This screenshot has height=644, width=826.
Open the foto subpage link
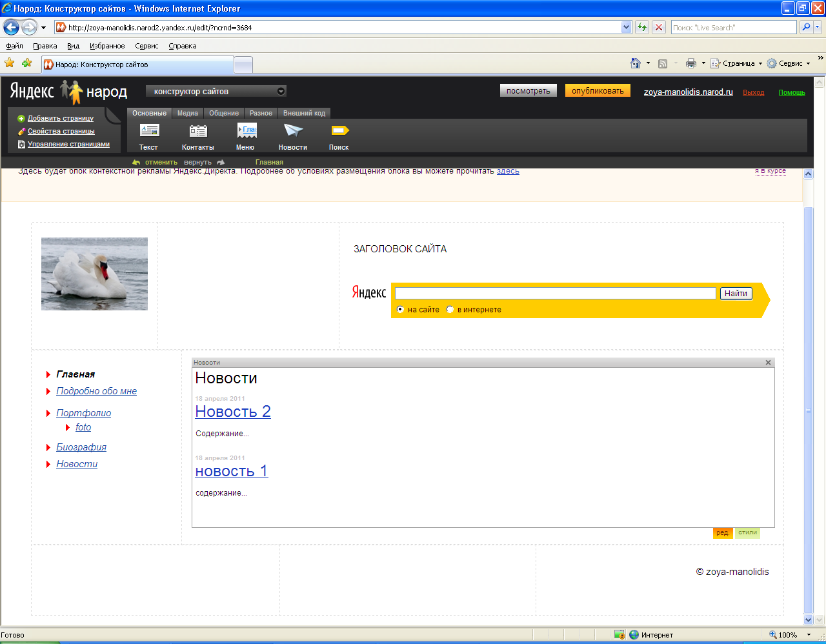coord(83,427)
